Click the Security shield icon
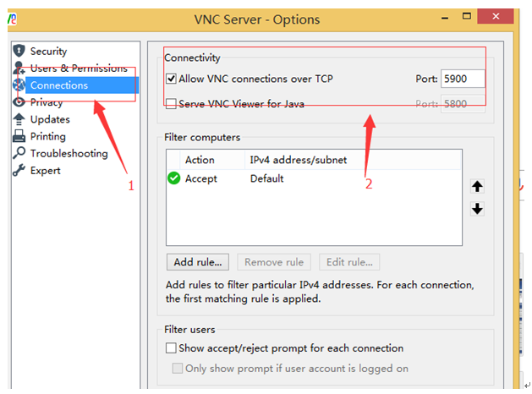Image resolution: width=532 pixels, height=394 pixels. coord(19,52)
